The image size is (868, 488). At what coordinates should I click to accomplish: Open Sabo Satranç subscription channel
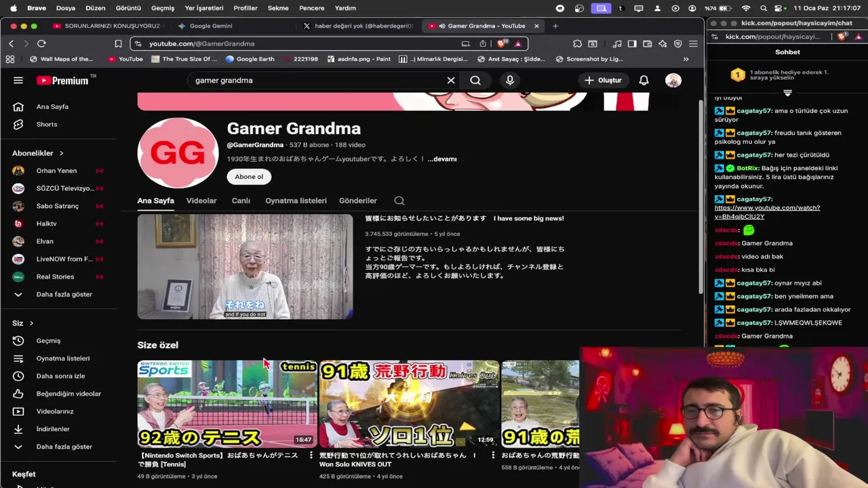click(x=58, y=206)
